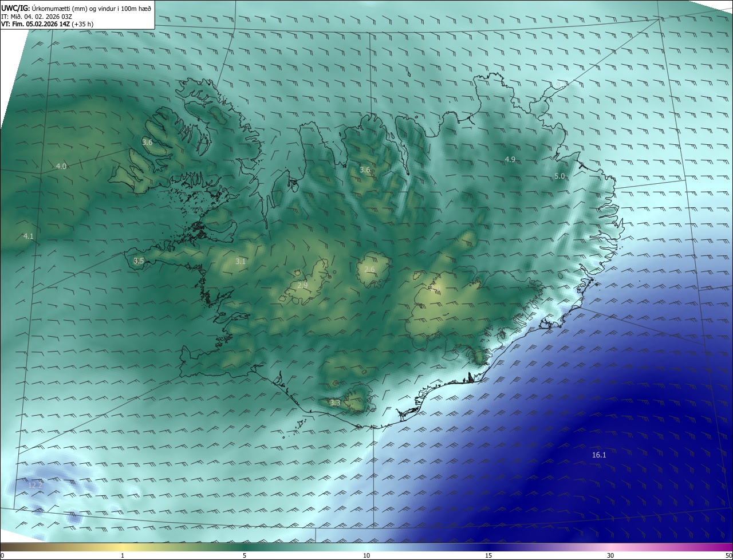Select the initial time line "IT: Mið. 04. 02. 2026 03Z"
This screenshot has height=560, width=733.
36,16
